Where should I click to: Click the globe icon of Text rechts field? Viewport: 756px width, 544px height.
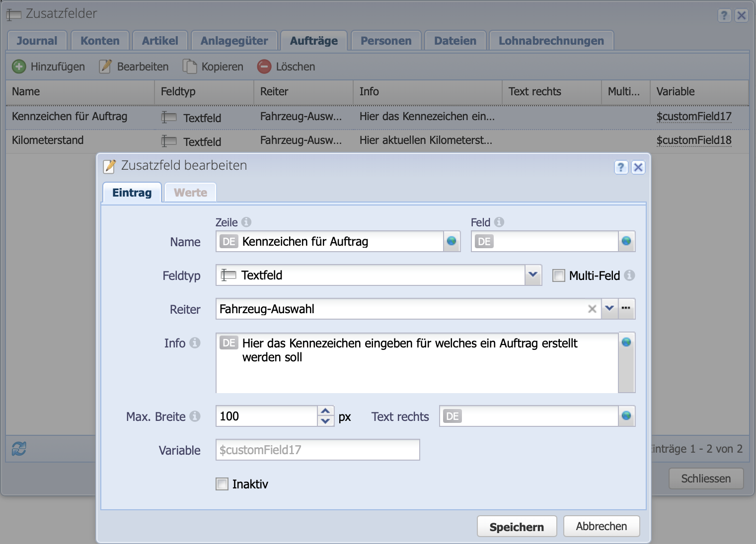coord(626,416)
